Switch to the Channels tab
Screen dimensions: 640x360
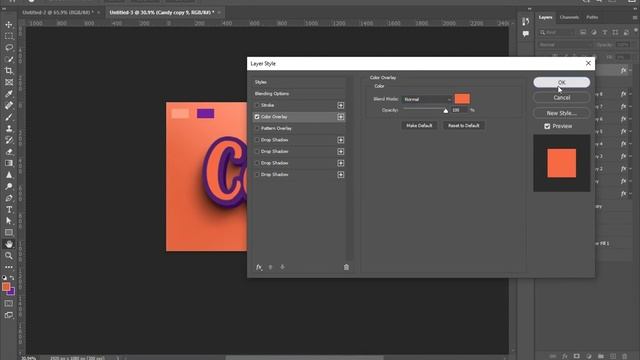coord(569,17)
